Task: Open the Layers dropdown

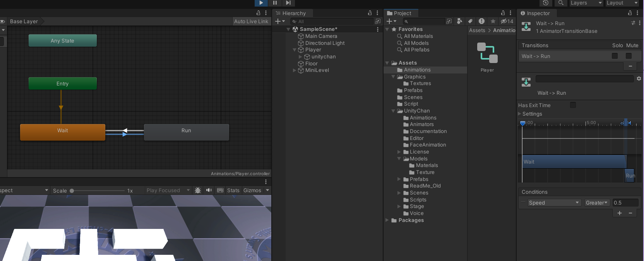Action: (586, 3)
